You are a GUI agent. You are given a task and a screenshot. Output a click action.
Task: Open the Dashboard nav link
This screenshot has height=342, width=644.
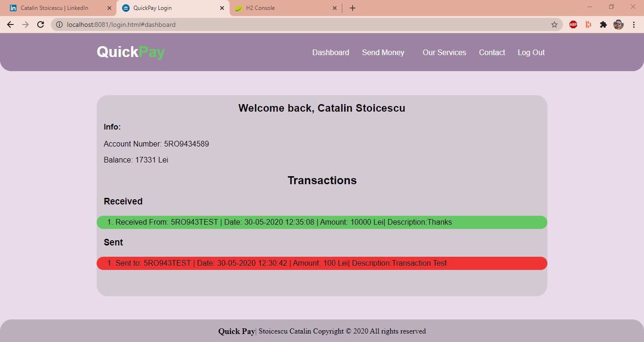pos(330,52)
